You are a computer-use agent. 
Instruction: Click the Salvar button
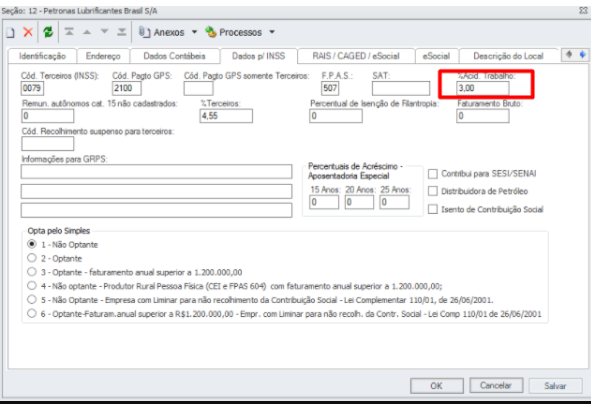[x=555, y=386]
